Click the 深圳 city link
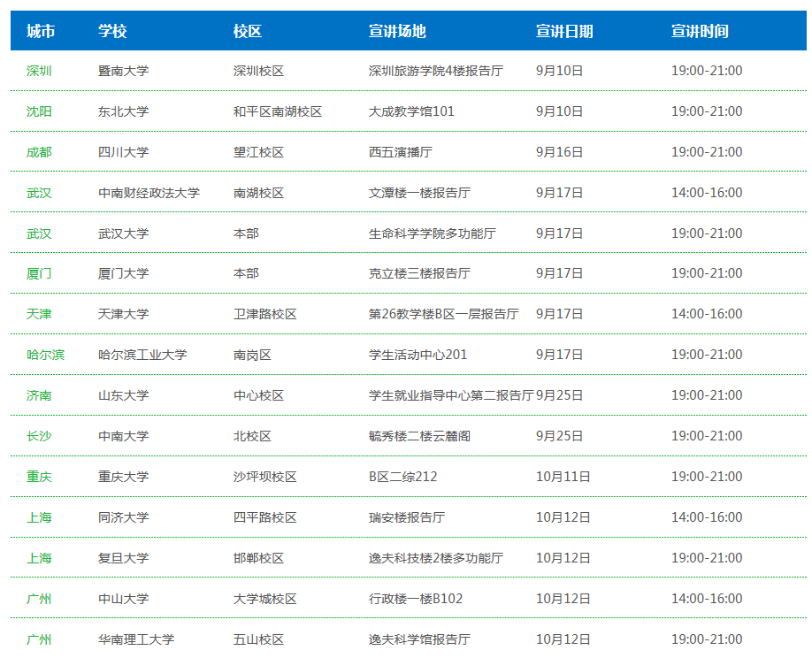The width and height of the screenshot is (812, 658). [x=39, y=71]
